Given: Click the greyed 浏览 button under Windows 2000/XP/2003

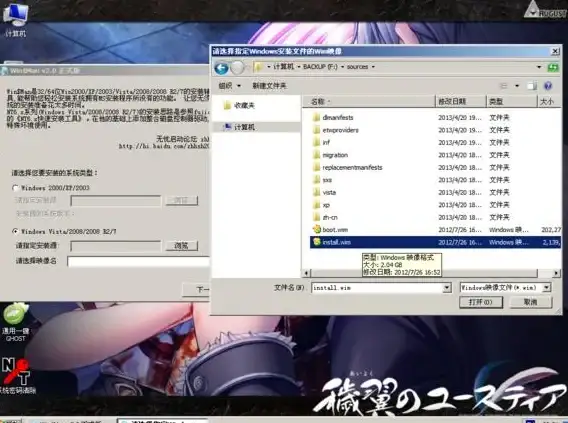Looking at the screenshot, I should (181, 200).
